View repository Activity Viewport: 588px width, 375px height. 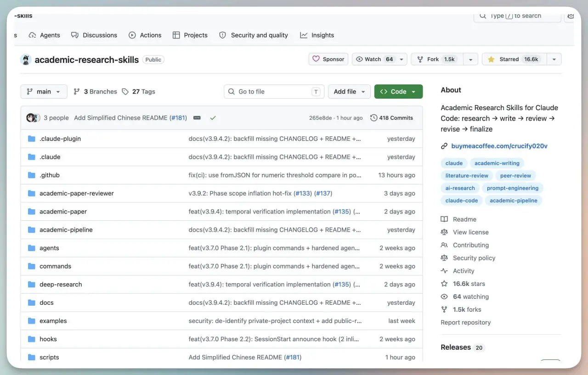coord(457,271)
